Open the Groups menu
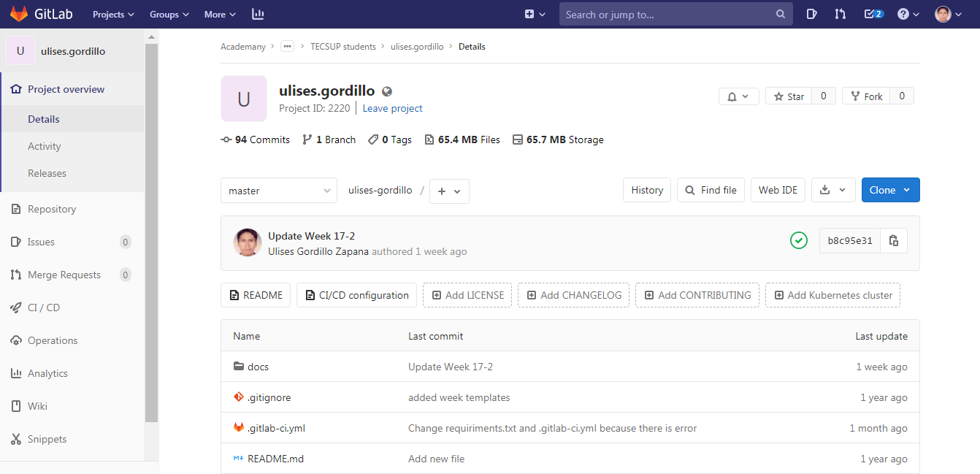This screenshot has height=474, width=980. click(x=169, y=14)
